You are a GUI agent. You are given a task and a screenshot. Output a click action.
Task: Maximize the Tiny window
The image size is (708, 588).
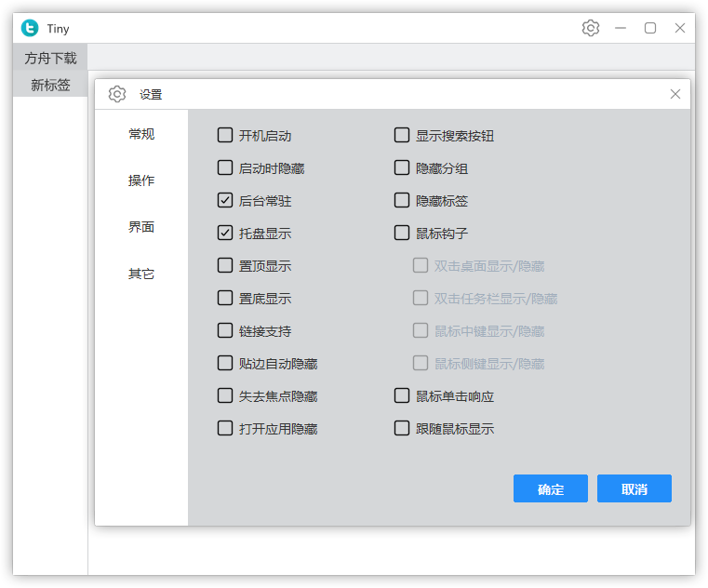tap(649, 28)
